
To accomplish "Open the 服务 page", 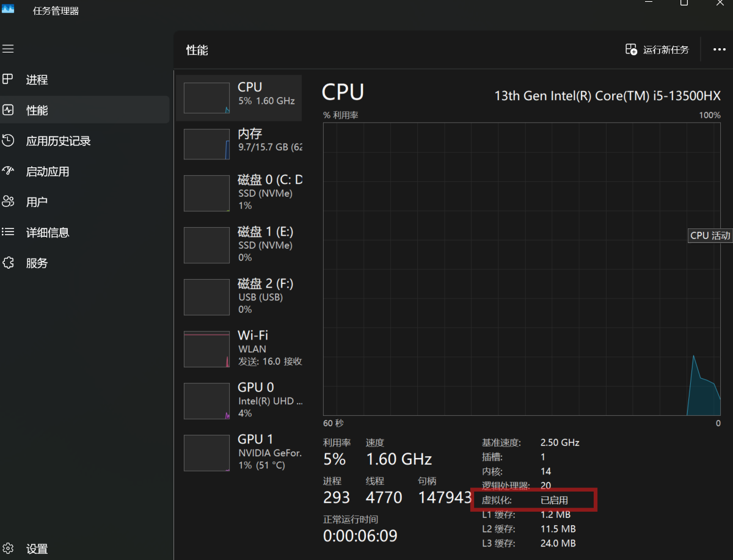I will [x=84, y=263].
